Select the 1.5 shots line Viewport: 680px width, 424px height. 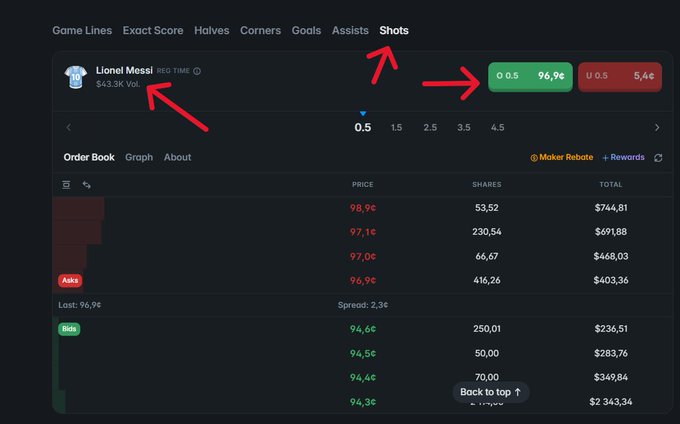point(396,127)
